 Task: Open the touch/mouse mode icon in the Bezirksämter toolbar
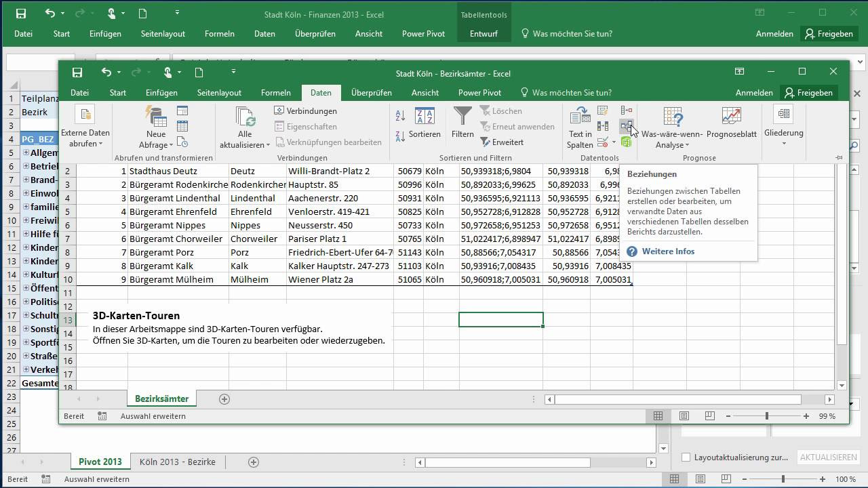coord(167,73)
